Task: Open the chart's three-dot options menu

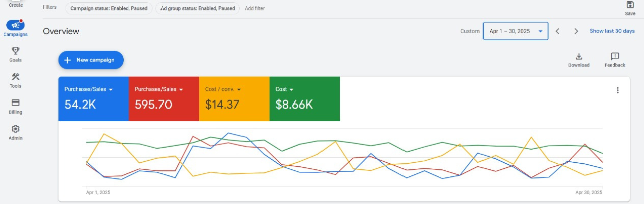Action: [617, 90]
